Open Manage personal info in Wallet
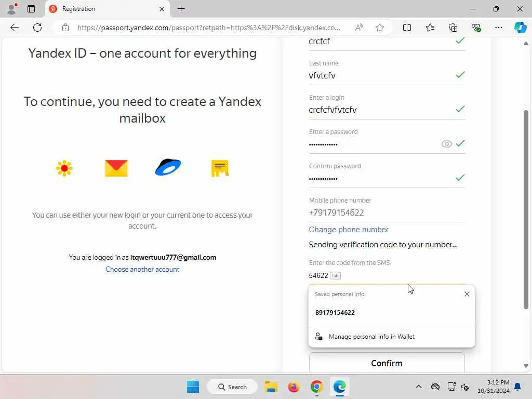Viewport: 532px width, 399px height. pos(391,337)
